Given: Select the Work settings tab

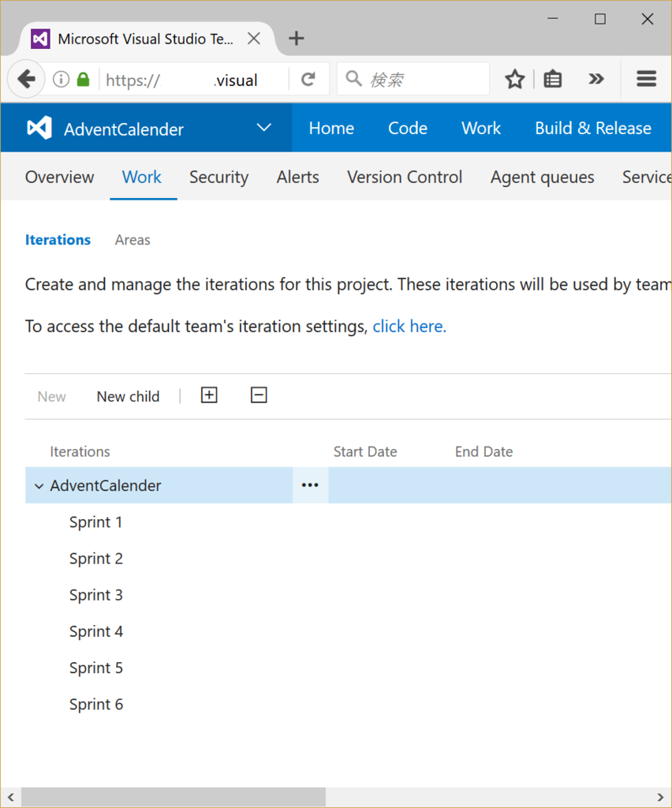Looking at the screenshot, I should coord(142,178).
